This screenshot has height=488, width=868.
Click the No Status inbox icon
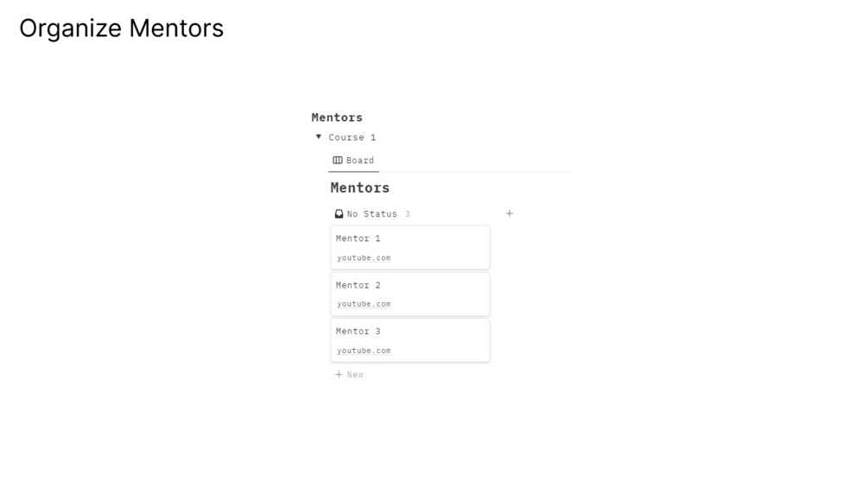tap(339, 213)
